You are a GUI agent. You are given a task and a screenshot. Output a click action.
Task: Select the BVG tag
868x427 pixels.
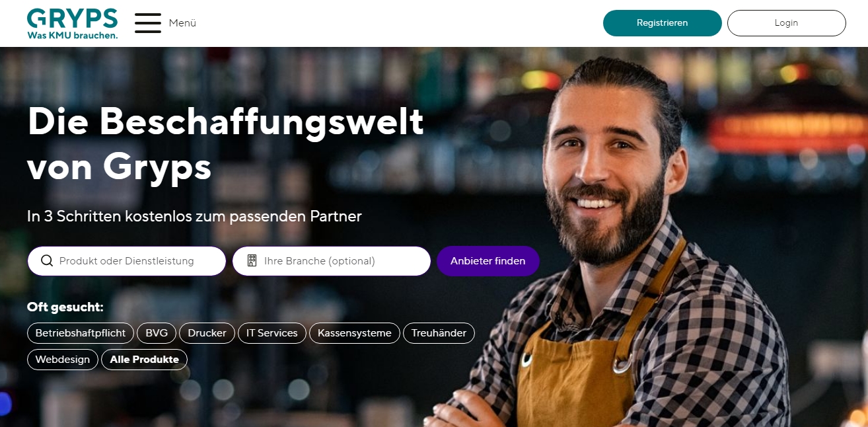(x=157, y=333)
